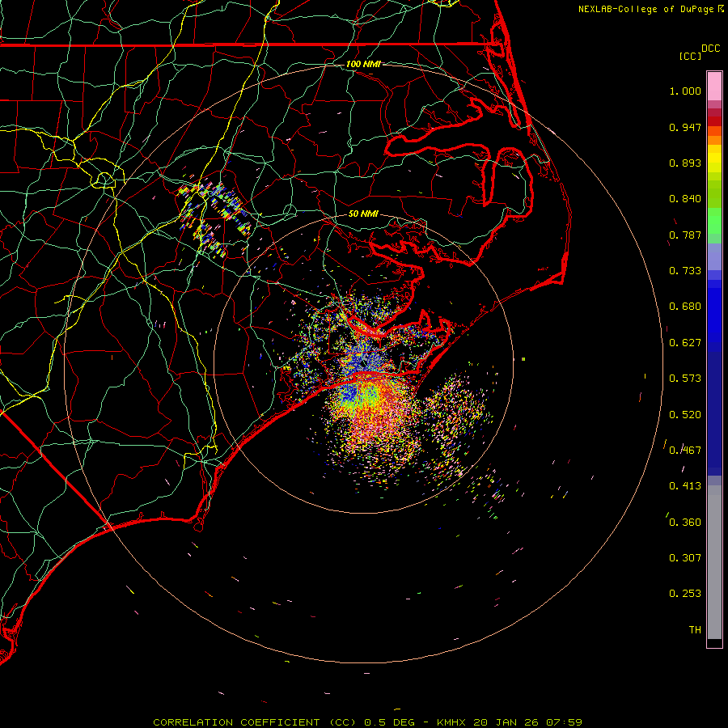Click the gray segment of the color bar

pos(714,562)
